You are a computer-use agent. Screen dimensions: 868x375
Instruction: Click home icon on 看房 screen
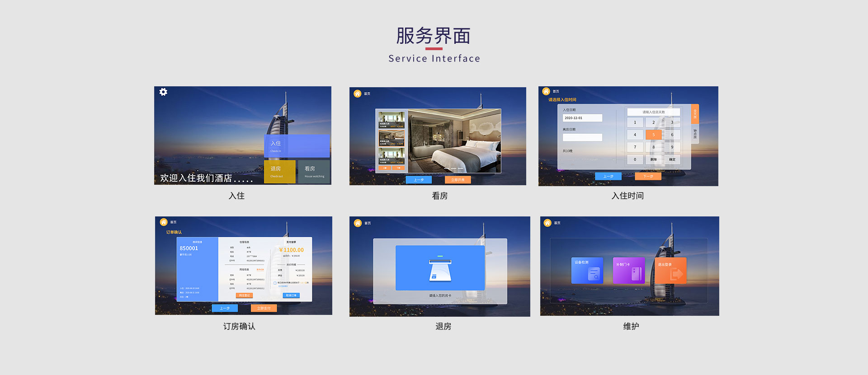click(x=357, y=94)
